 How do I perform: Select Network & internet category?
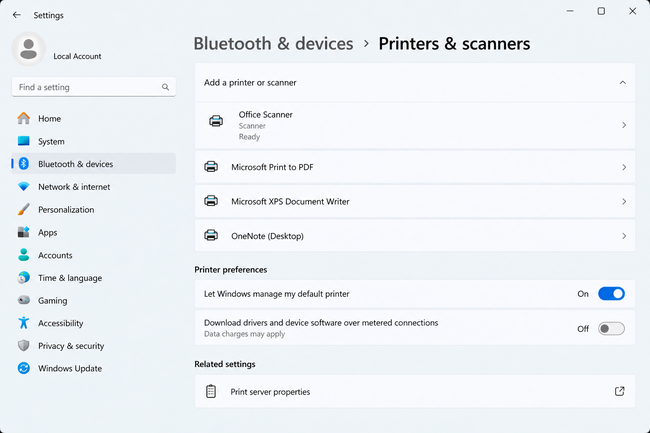[94, 186]
